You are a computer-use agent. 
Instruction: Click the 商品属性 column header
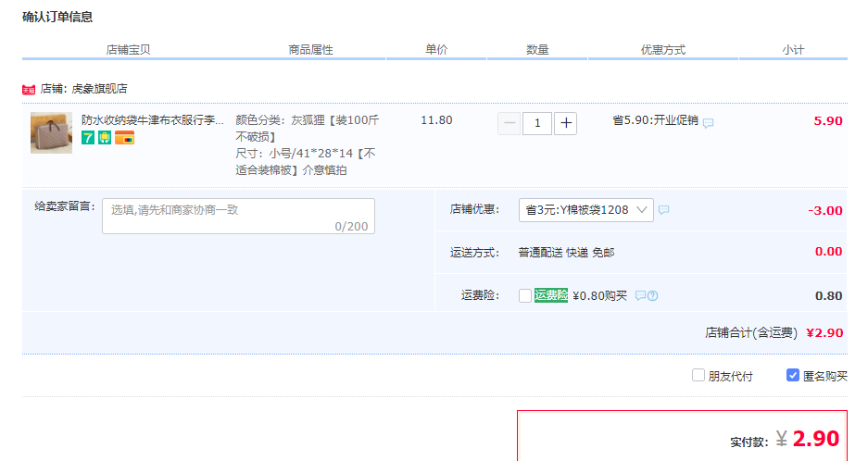310,50
